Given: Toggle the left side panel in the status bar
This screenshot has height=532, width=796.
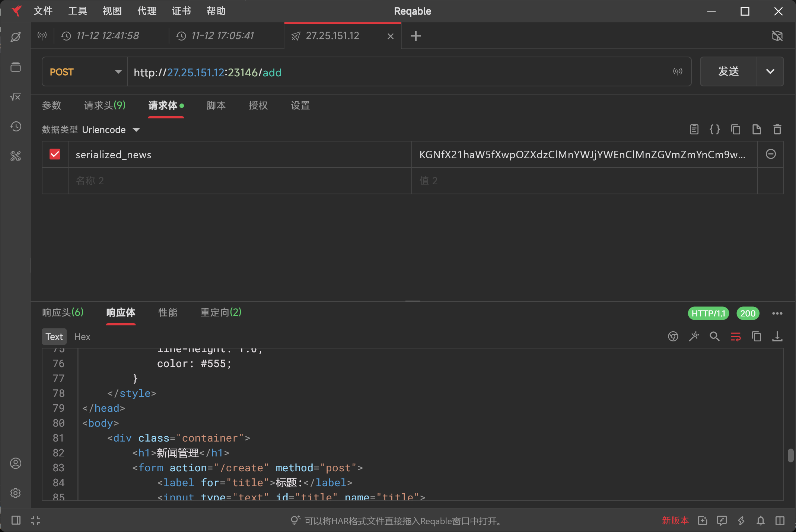Looking at the screenshot, I should 16,520.
